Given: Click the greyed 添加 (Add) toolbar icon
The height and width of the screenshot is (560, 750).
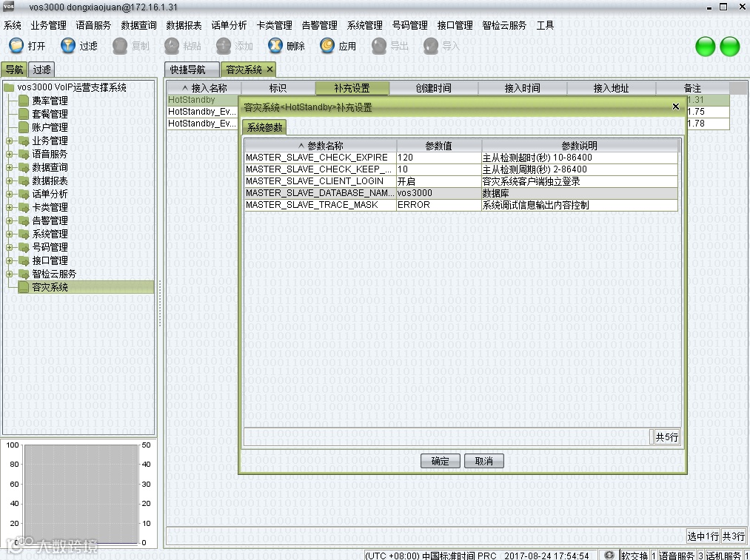Looking at the screenshot, I should tap(224, 45).
